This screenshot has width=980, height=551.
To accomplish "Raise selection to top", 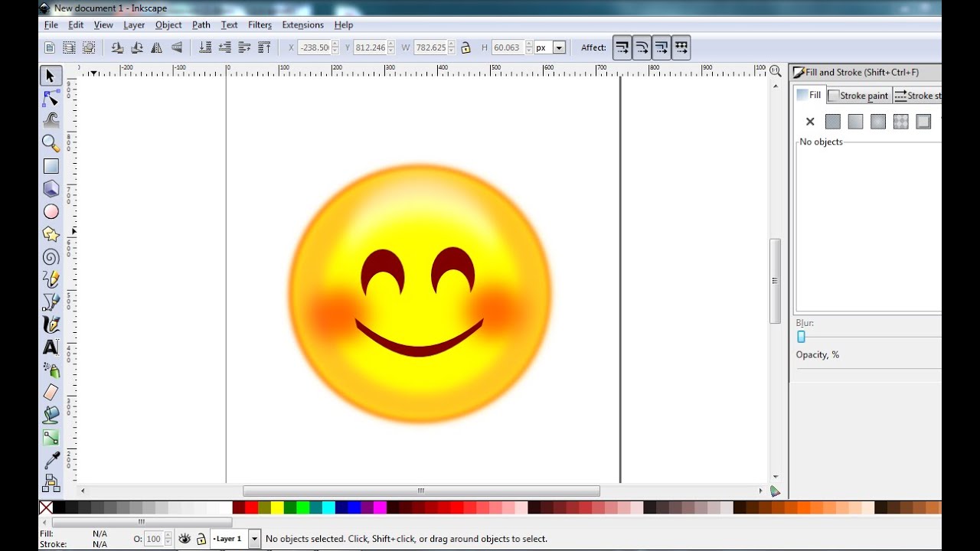I will point(265,47).
